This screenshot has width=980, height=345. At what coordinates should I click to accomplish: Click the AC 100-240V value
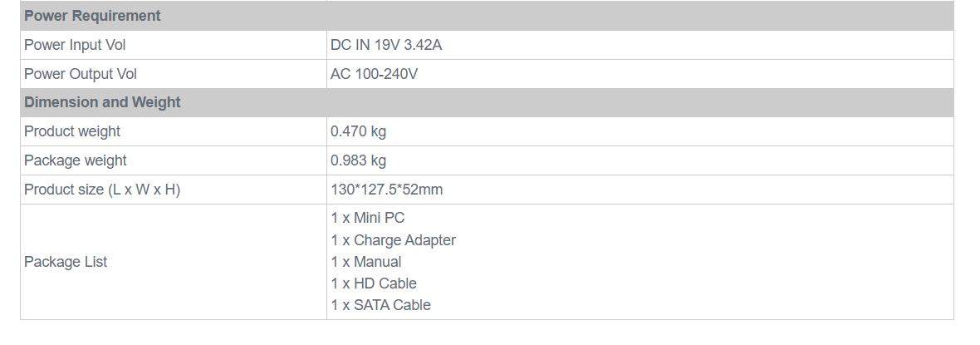[375, 74]
